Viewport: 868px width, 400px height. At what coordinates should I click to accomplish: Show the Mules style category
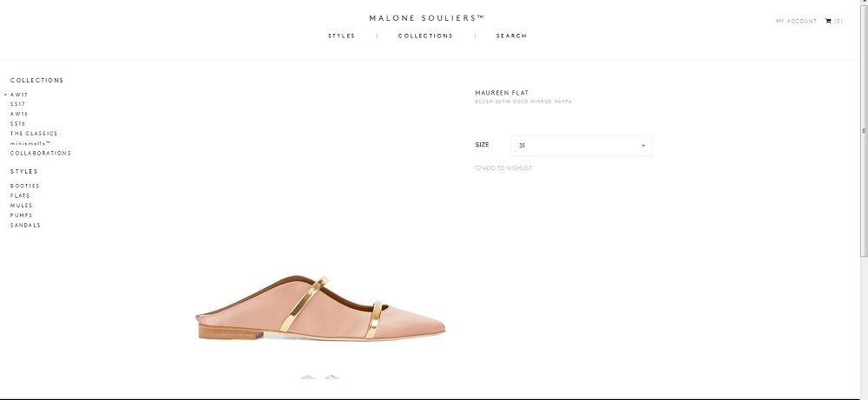[x=21, y=206]
